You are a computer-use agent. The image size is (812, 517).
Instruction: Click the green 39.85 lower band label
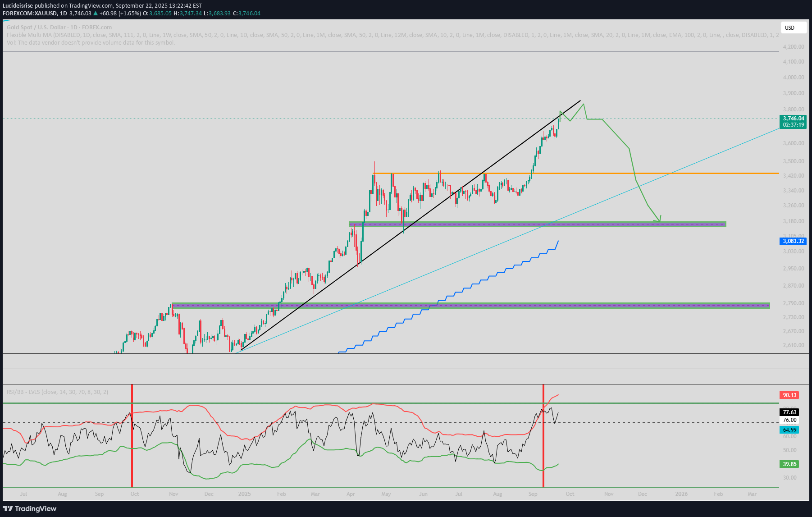click(x=789, y=464)
